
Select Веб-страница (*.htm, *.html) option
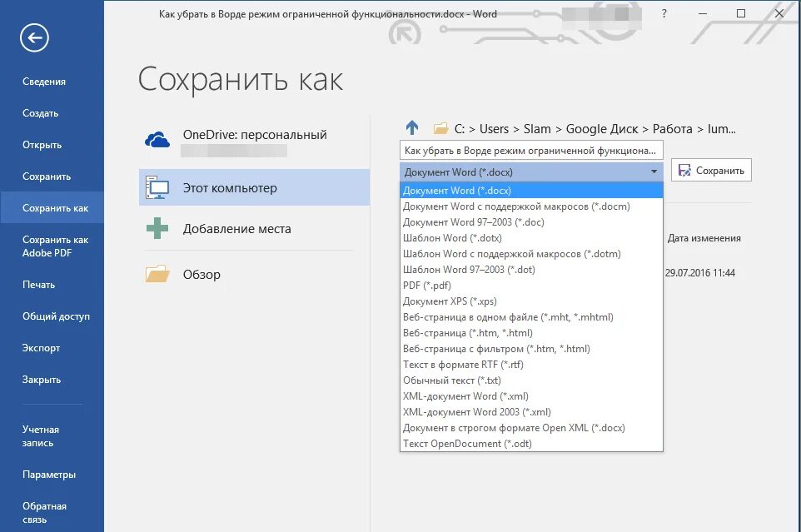click(x=531, y=333)
